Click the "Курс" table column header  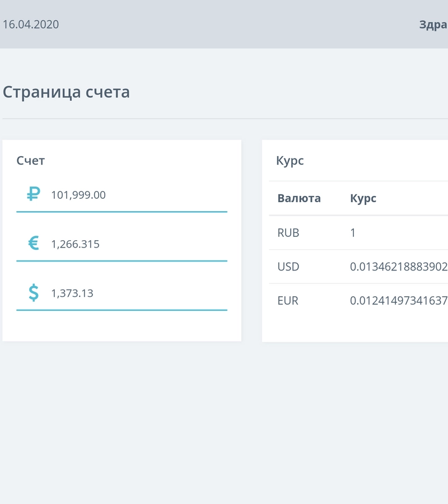[363, 198]
